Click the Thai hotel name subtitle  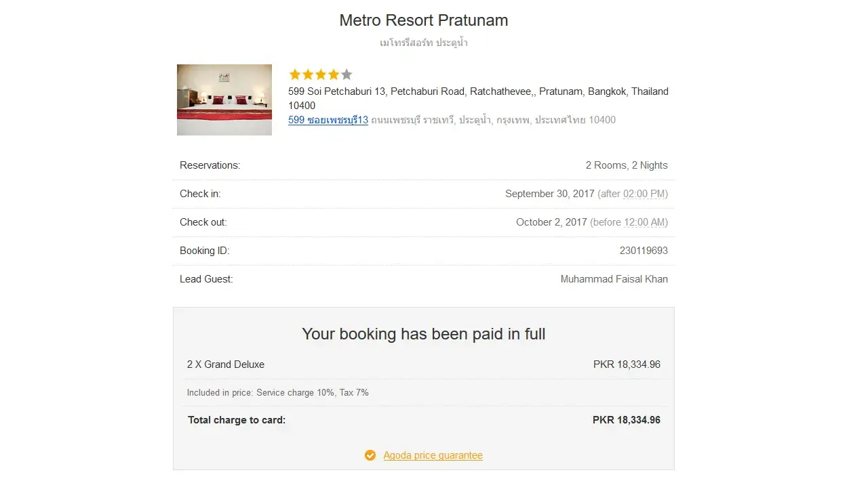point(424,43)
